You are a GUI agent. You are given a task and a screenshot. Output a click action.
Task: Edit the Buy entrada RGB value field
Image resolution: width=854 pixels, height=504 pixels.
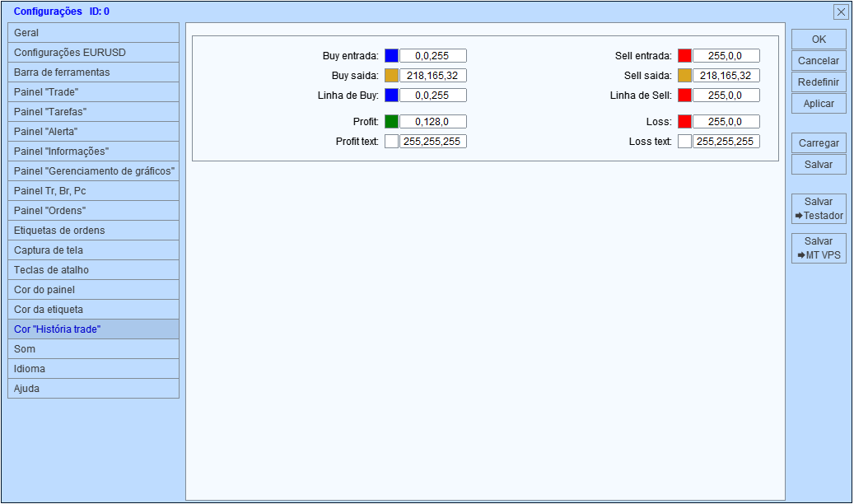(x=433, y=55)
